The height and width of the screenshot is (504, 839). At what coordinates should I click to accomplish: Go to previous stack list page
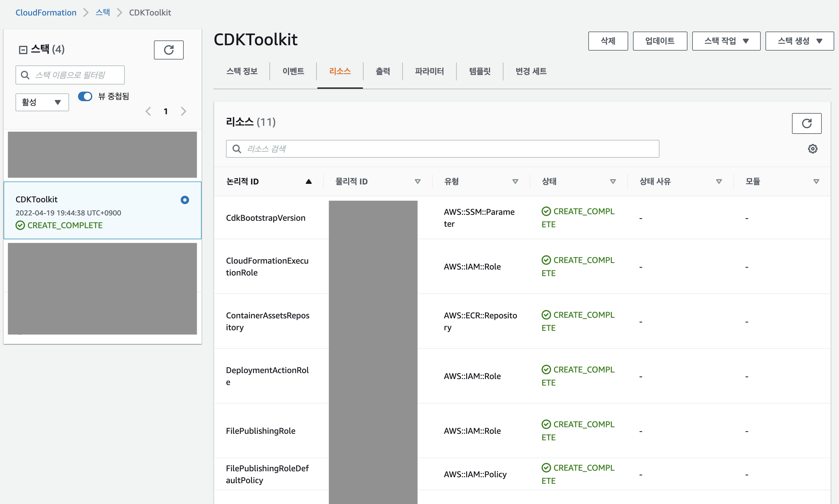(x=148, y=111)
